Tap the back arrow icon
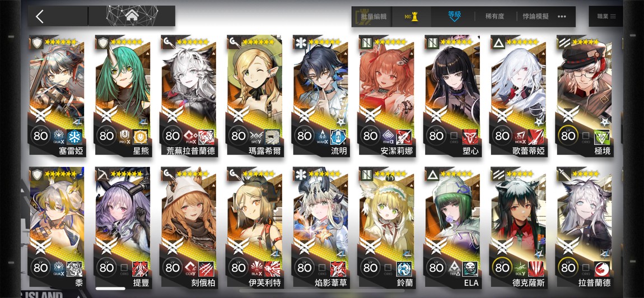Viewport: 644px width, 298px height. (x=39, y=16)
